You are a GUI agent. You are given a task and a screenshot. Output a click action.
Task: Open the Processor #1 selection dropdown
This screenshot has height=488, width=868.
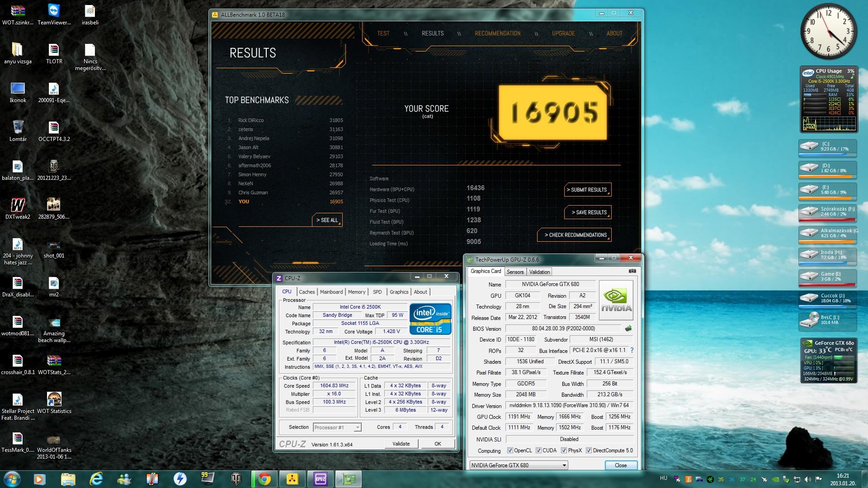tap(337, 427)
